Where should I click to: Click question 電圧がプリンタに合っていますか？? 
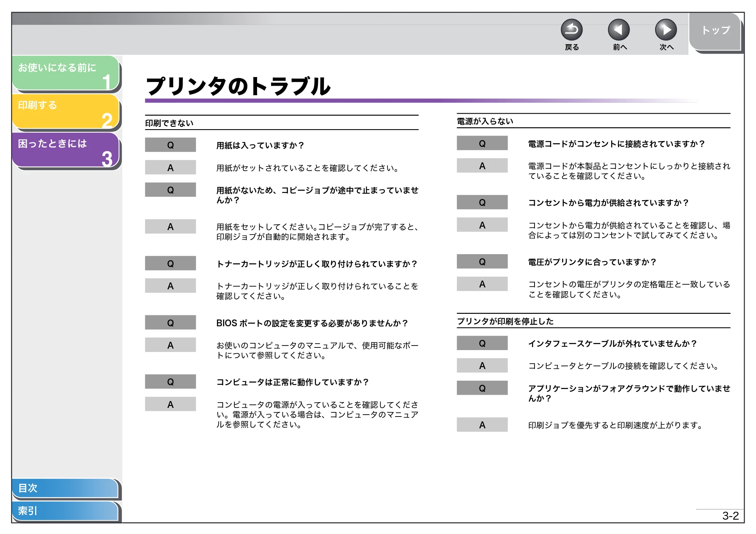[592, 262]
